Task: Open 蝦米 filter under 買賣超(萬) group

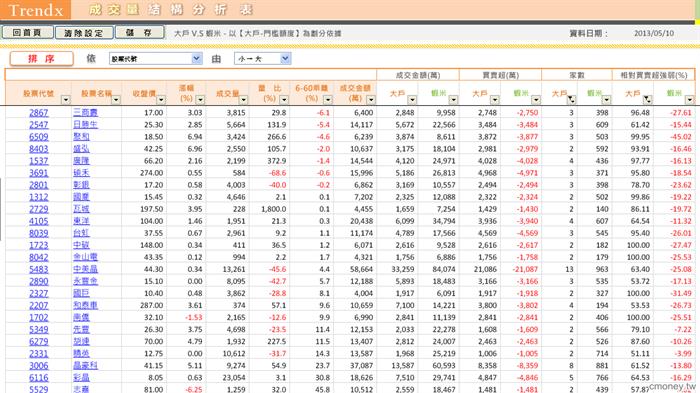Action: 536,100
